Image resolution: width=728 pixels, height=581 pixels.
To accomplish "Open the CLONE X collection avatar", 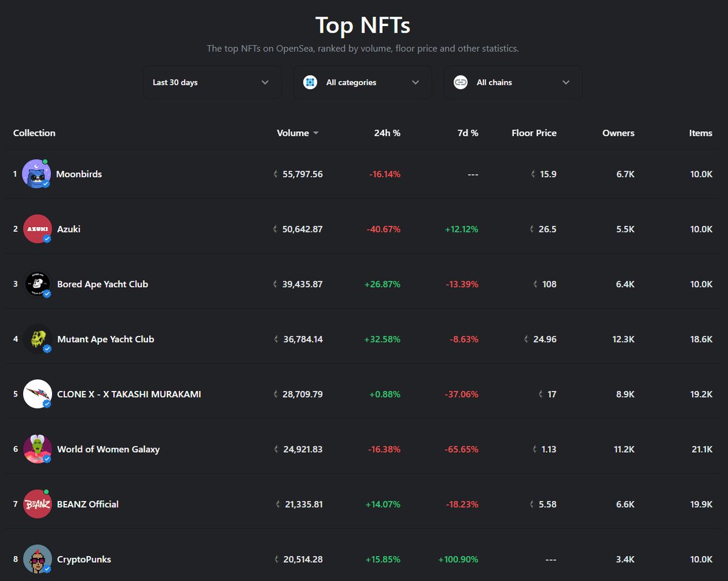I will point(37,394).
